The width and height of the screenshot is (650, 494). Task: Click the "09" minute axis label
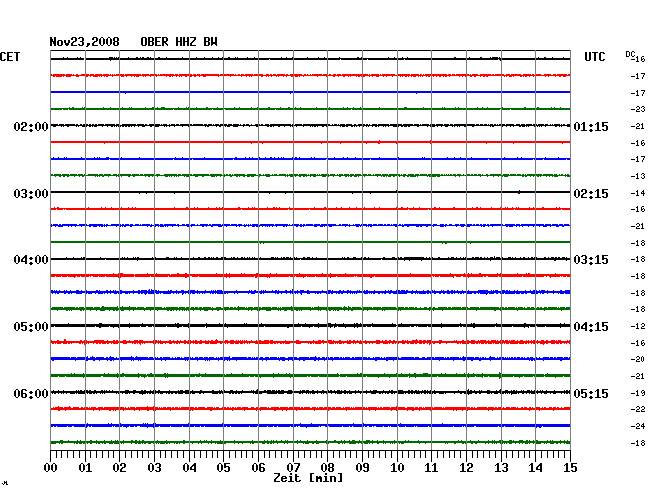362,468
